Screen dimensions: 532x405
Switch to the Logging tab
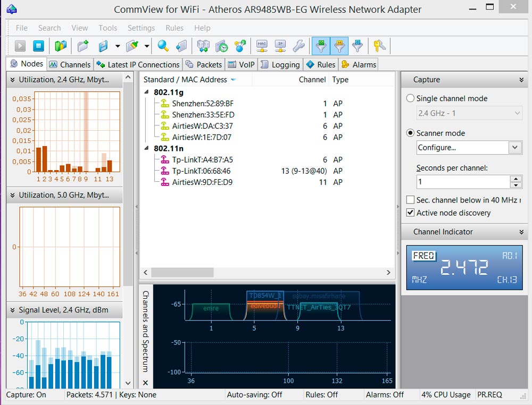tap(280, 64)
